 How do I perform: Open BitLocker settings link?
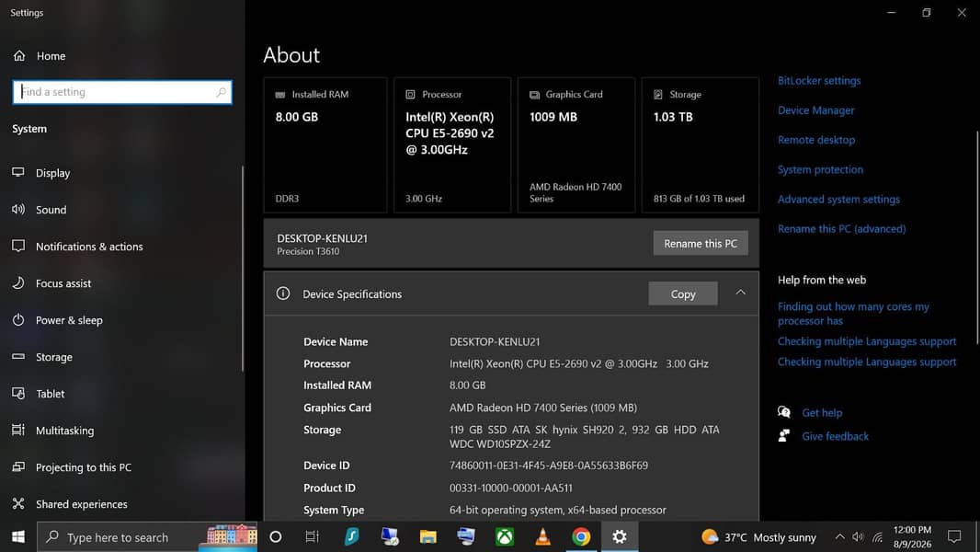pos(819,81)
